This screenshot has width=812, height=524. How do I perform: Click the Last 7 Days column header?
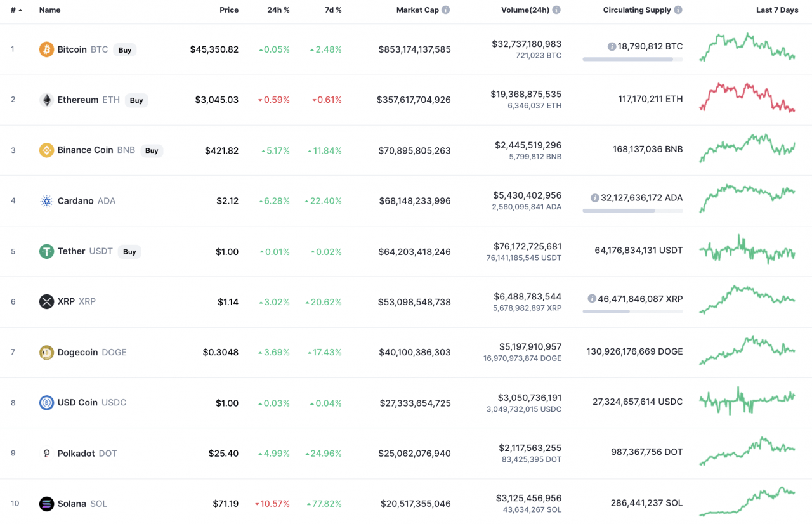777,10
